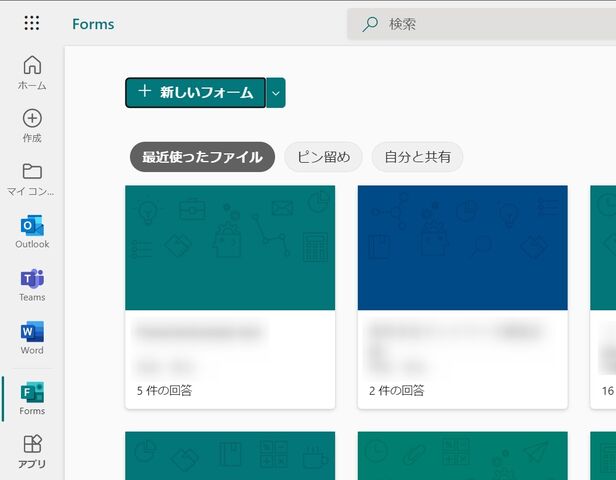Image resolution: width=616 pixels, height=480 pixels.
Task: Click the text 5 件の回答
Action: [164, 390]
